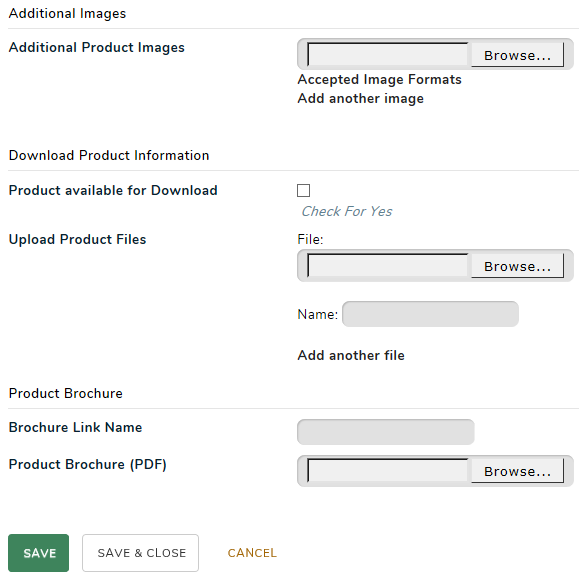The width and height of the screenshot is (579, 580).
Task: Click the CANCEL link
Action: pyautogui.click(x=252, y=553)
